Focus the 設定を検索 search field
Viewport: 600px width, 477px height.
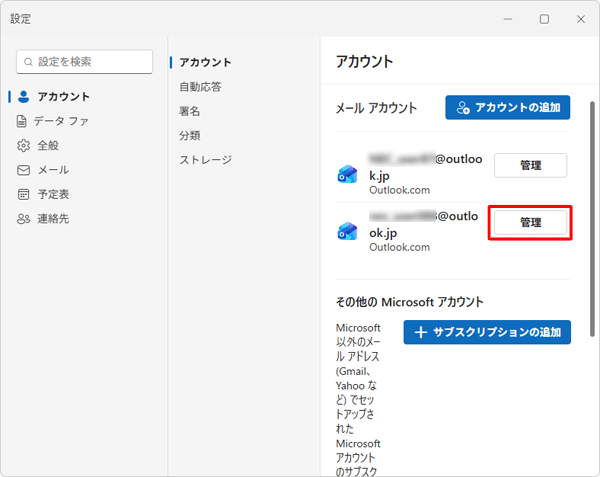(x=85, y=62)
